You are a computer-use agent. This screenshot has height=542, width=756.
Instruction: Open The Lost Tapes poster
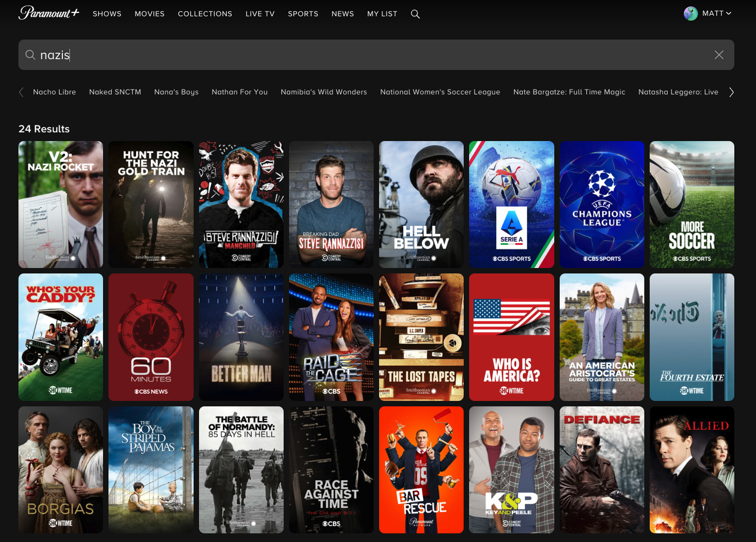click(x=421, y=337)
